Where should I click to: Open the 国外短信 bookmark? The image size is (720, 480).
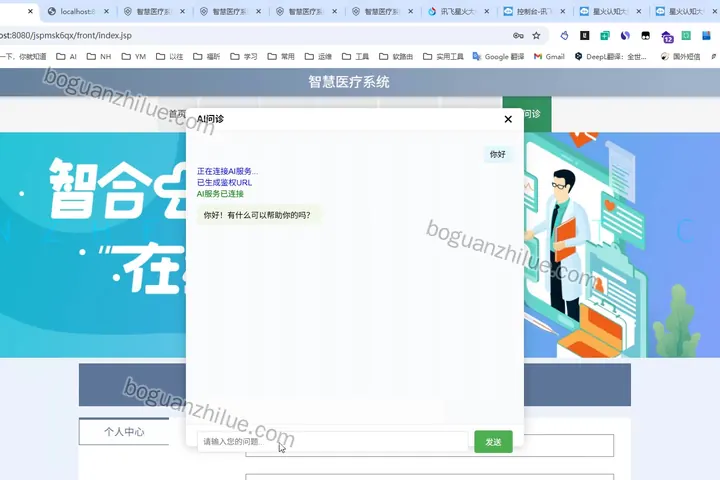click(x=681, y=56)
